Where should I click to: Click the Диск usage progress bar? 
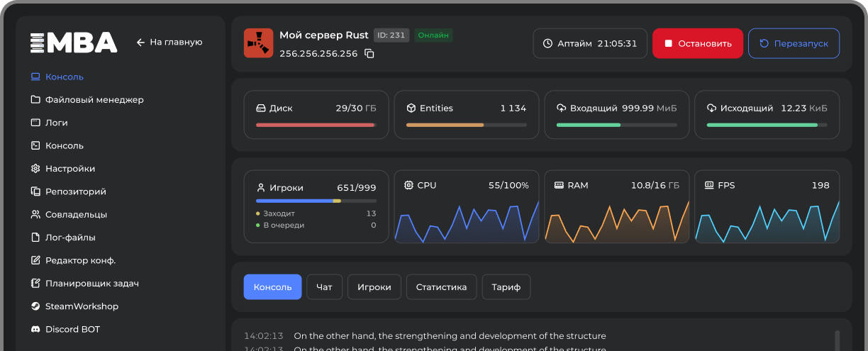point(316,125)
